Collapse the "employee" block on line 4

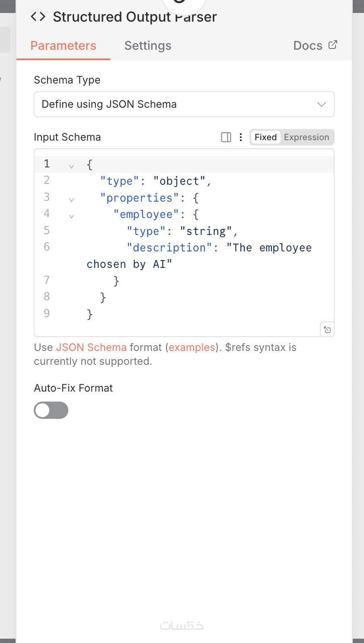point(71,216)
